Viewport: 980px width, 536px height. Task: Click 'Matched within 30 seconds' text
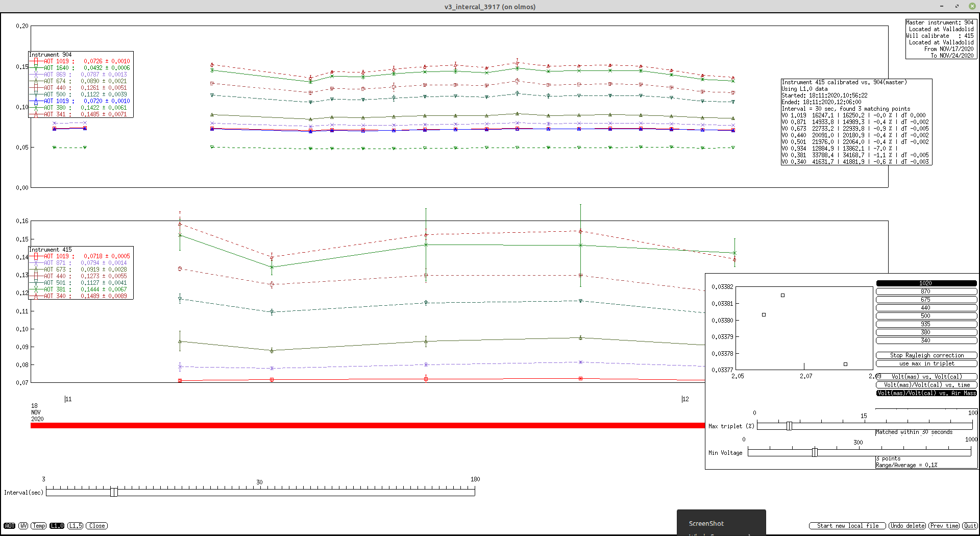pos(914,432)
